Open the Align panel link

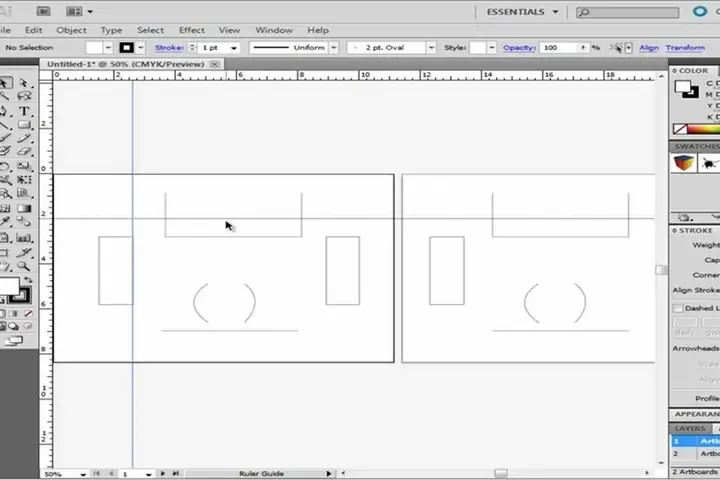[x=649, y=48]
